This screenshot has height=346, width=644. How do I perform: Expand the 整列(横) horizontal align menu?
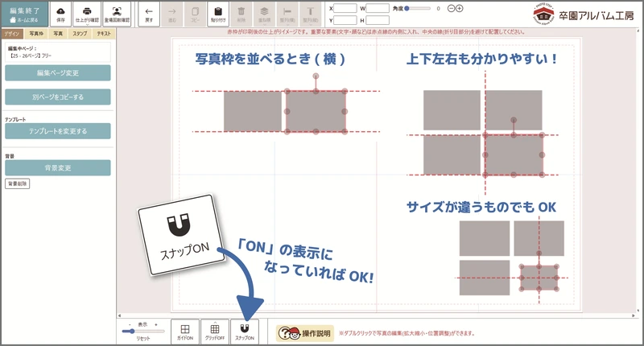click(x=288, y=13)
